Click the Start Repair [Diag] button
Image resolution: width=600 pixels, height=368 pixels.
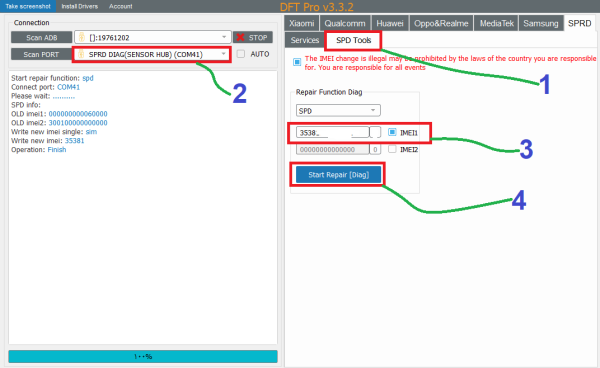tap(338, 175)
